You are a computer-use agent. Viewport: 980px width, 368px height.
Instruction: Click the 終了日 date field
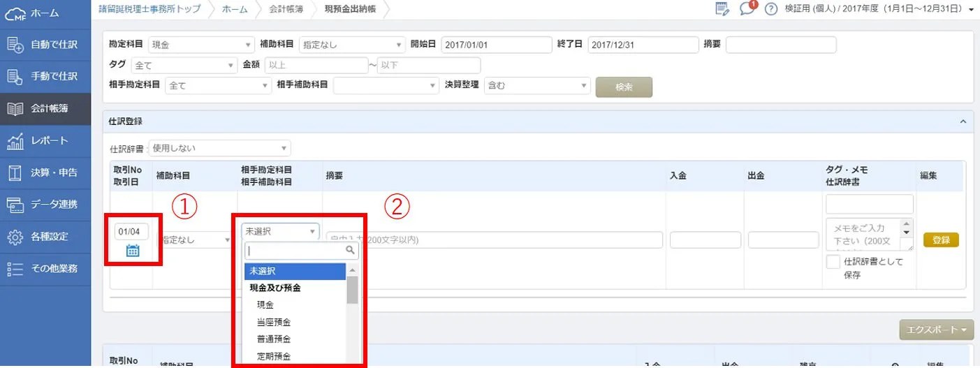click(x=643, y=45)
